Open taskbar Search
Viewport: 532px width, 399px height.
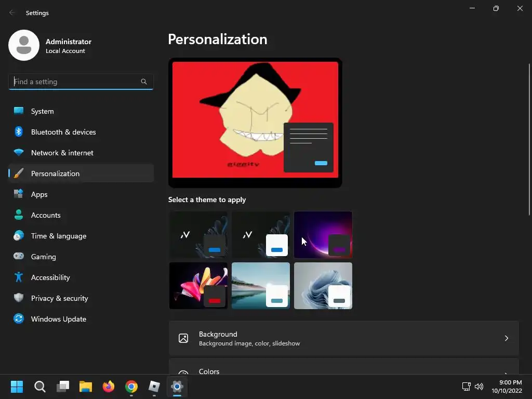click(x=39, y=387)
